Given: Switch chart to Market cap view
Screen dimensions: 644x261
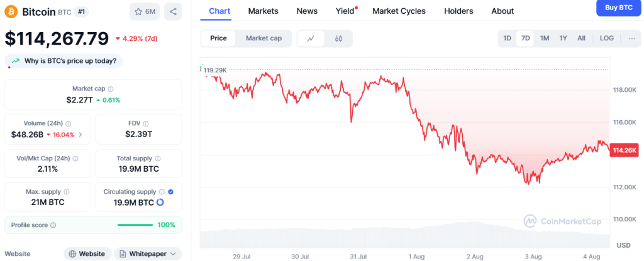Looking at the screenshot, I should tap(264, 38).
